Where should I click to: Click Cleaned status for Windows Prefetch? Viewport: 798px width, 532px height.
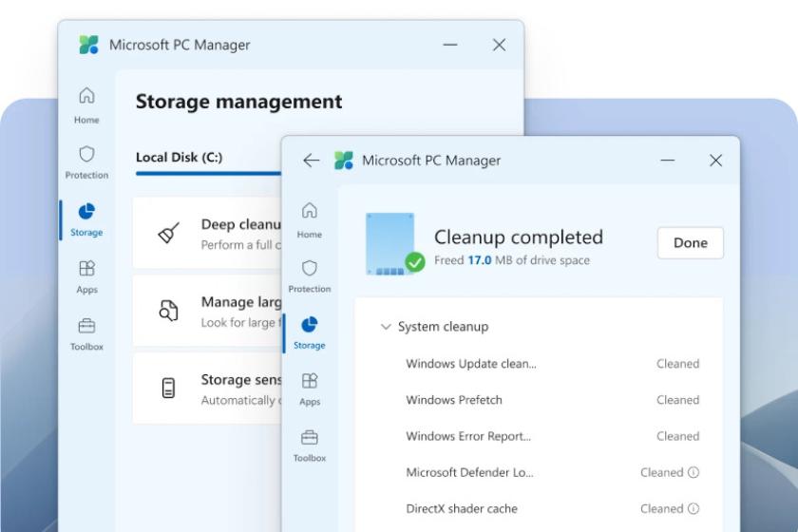677,400
